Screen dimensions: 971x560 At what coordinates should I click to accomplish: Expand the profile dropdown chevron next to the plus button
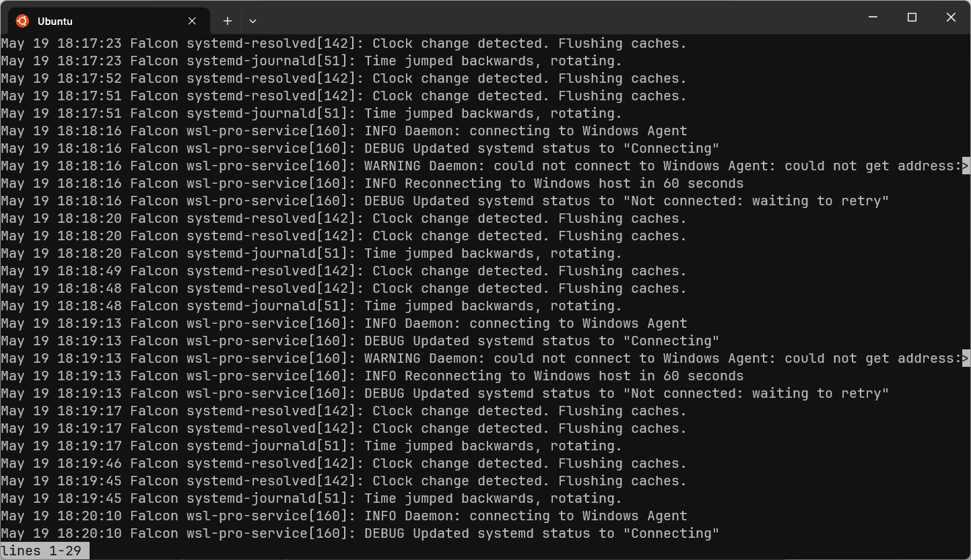click(253, 21)
